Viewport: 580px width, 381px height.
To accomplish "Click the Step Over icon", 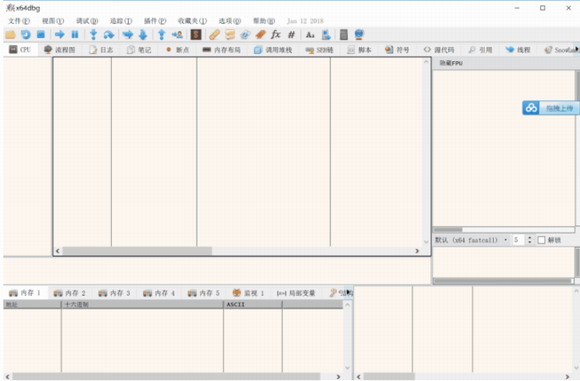I will 109,35.
